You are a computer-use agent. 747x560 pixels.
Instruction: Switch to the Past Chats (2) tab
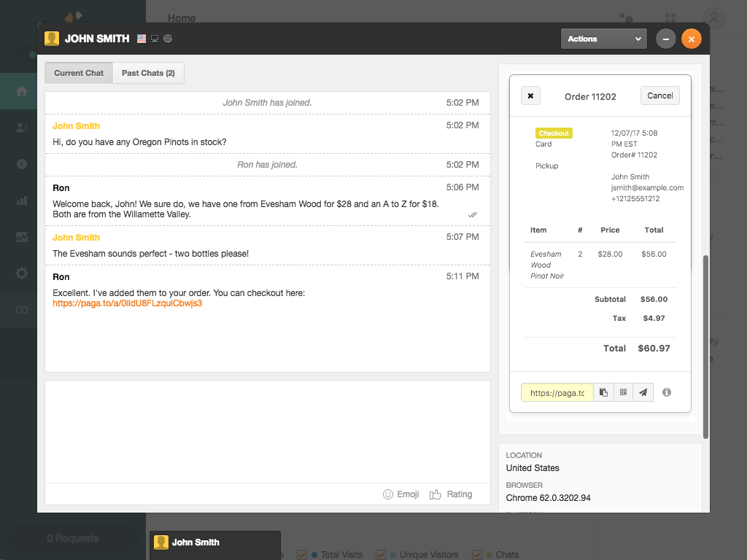148,73
